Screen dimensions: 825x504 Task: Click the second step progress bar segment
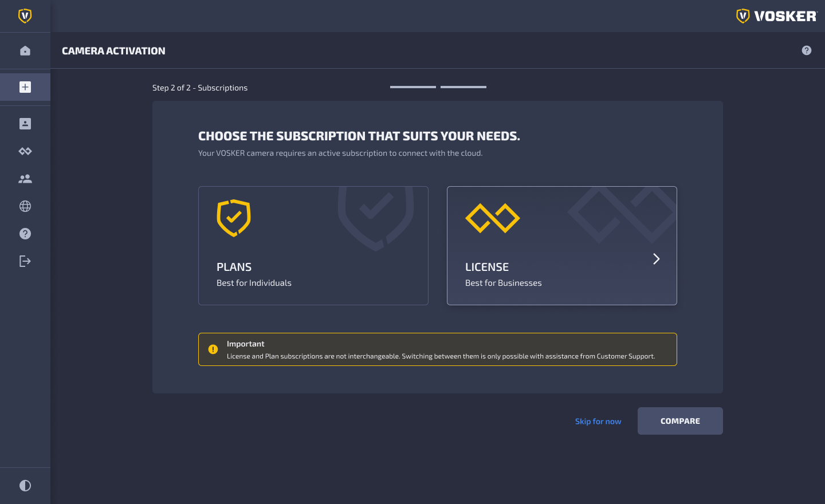tap(463, 87)
